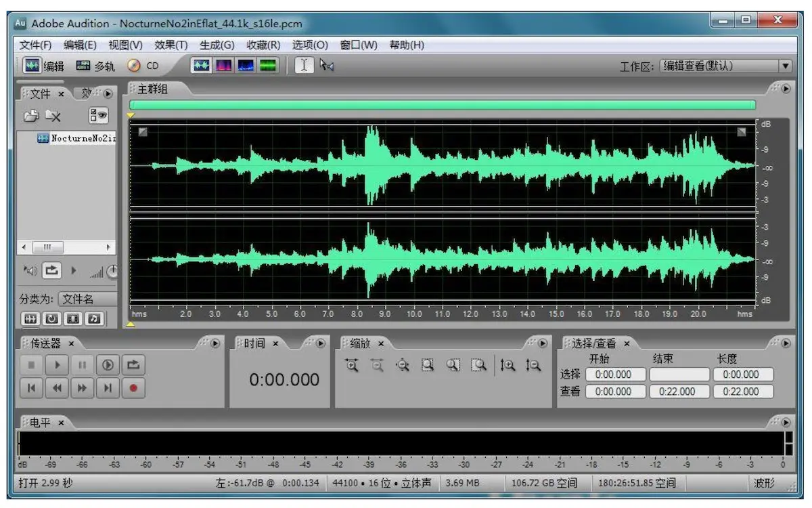Click Rewind transport button
This screenshot has height=508, width=812.
point(57,388)
